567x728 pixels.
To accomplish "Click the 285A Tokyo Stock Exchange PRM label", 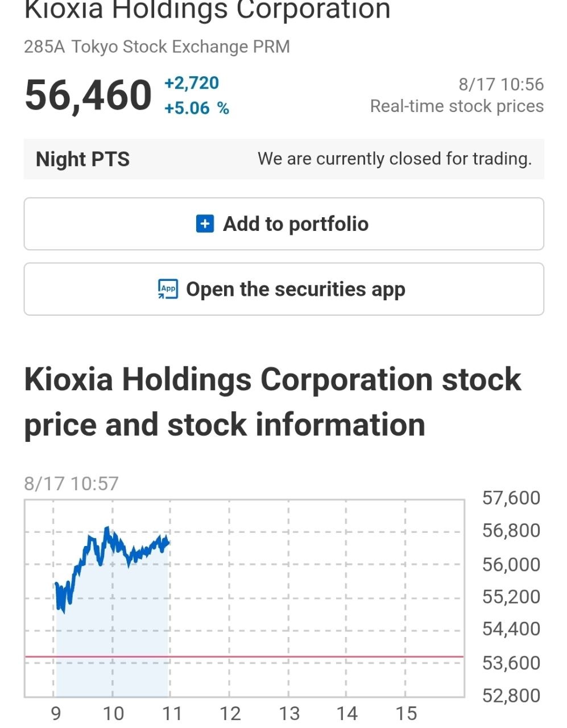I will [157, 47].
